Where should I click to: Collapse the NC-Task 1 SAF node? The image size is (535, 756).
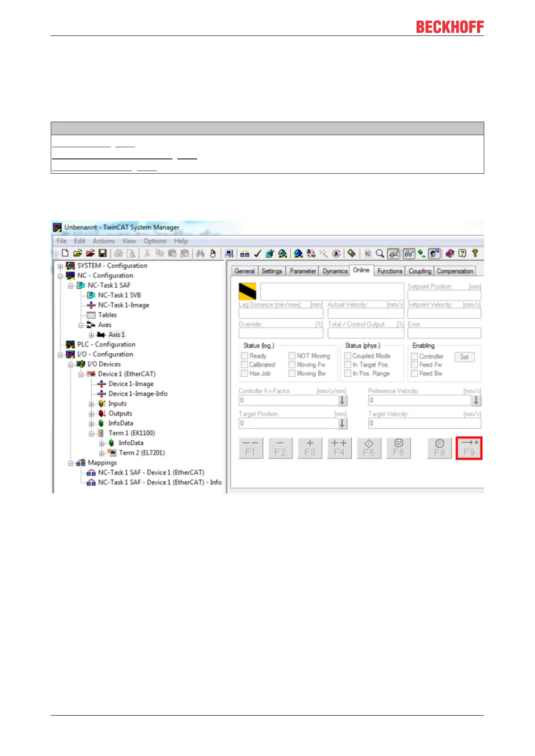71,286
